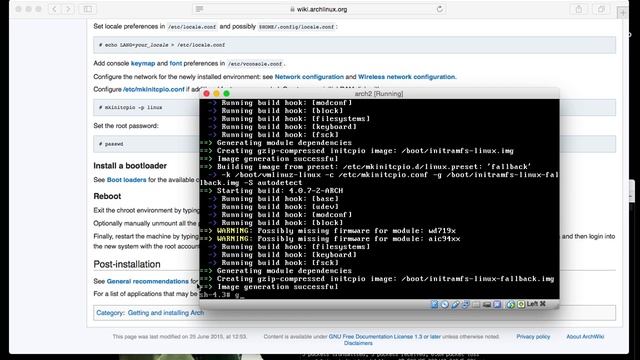640x360 pixels.
Task: Click the echo LANG=your_locale code block
Action: pos(354,45)
